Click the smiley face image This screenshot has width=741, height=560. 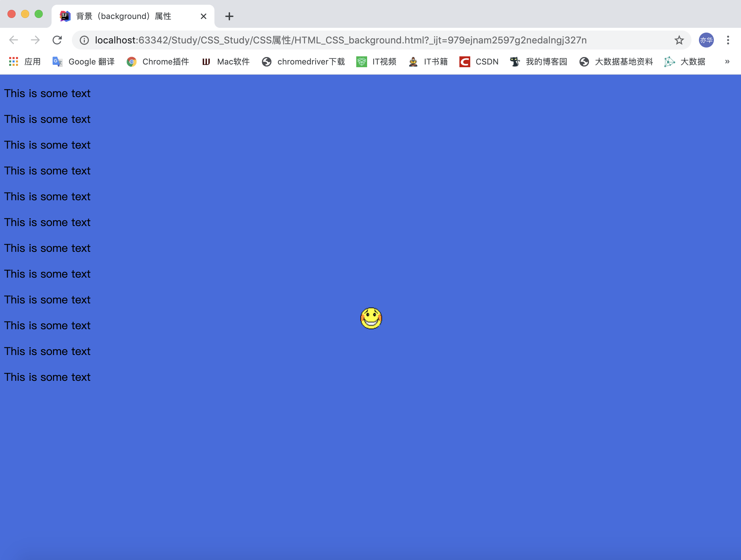[x=371, y=318]
